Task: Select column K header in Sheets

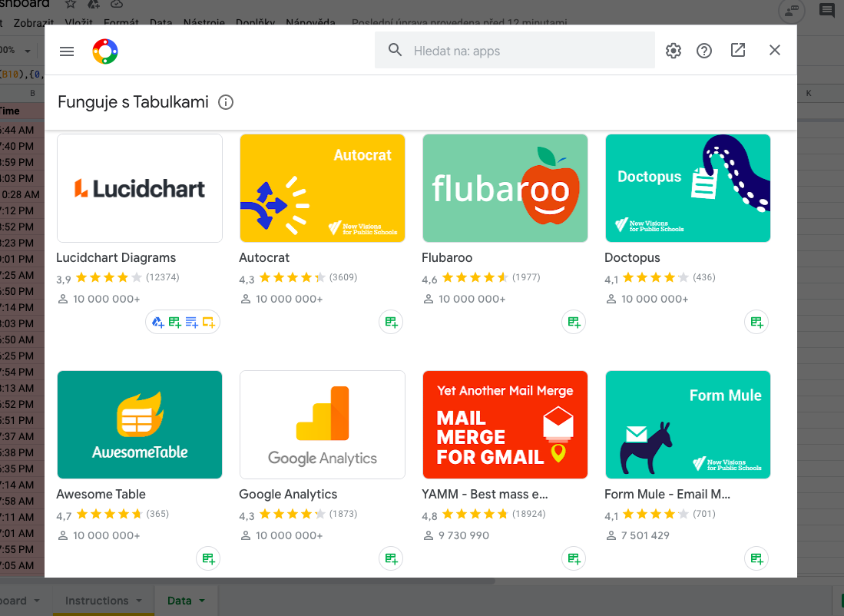Action: tap(809, 93)
